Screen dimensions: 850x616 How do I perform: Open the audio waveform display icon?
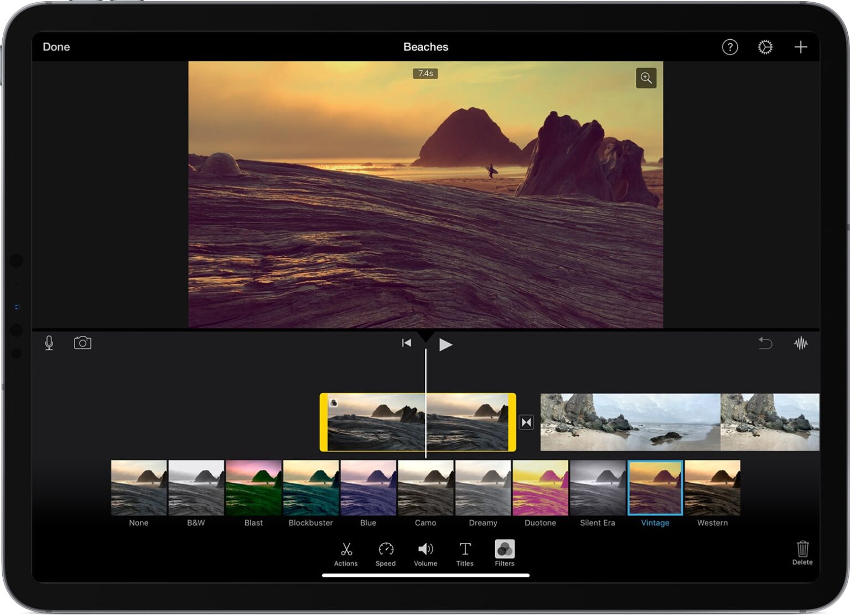802,343
